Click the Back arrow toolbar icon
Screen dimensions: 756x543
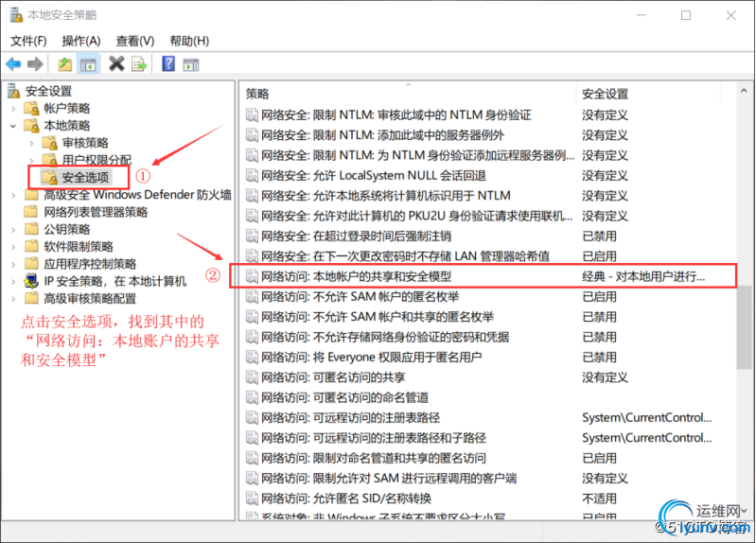13,63
